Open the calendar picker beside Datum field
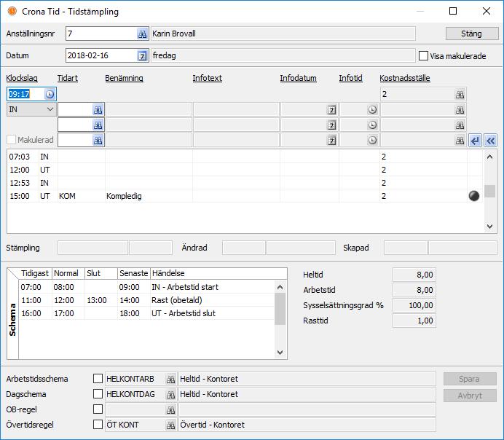 coord(142,55)
